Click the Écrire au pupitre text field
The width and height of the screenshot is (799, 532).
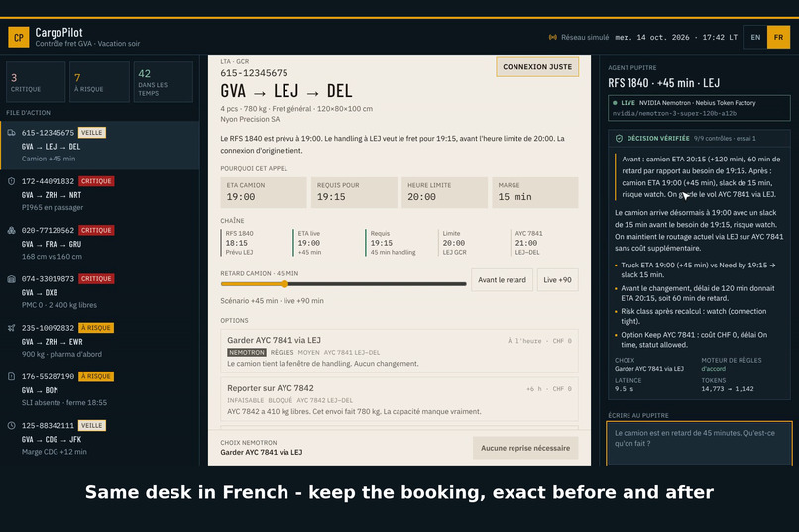(699, 444)
